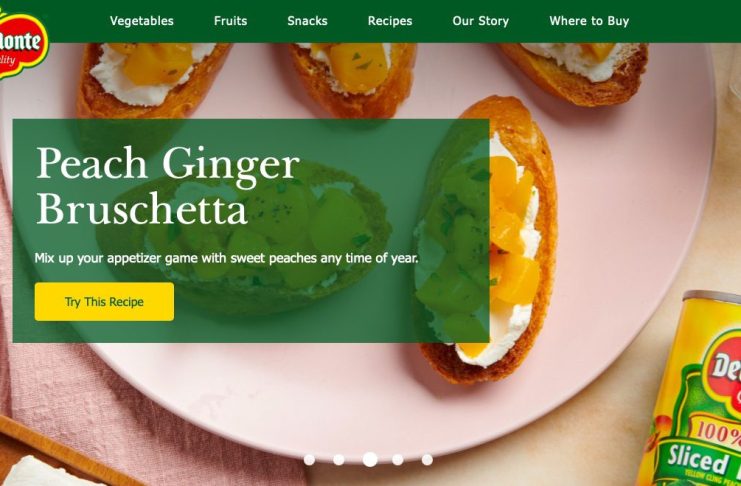
Task: Open the Vegetables menu item
Action: pyautogui.click(x=142, y=21)
